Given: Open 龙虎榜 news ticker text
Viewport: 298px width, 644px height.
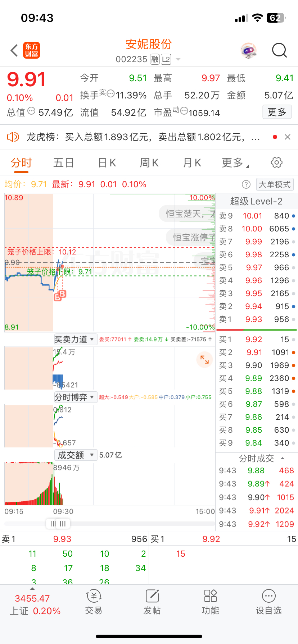Looking at the screenshot, I should [x=143, y=137].
